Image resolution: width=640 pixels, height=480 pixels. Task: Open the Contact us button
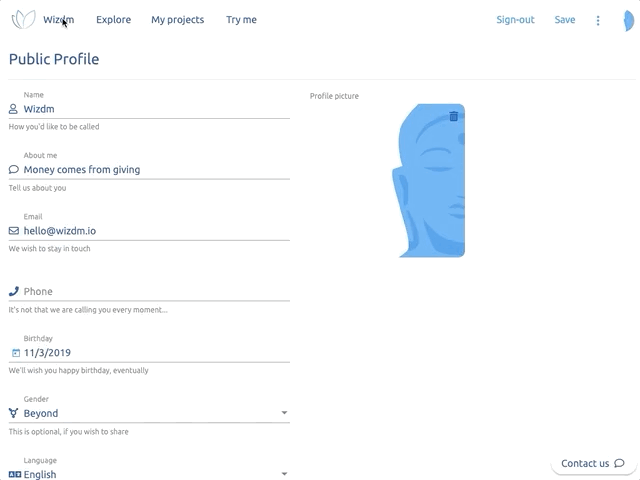click(x=593, y=463)
